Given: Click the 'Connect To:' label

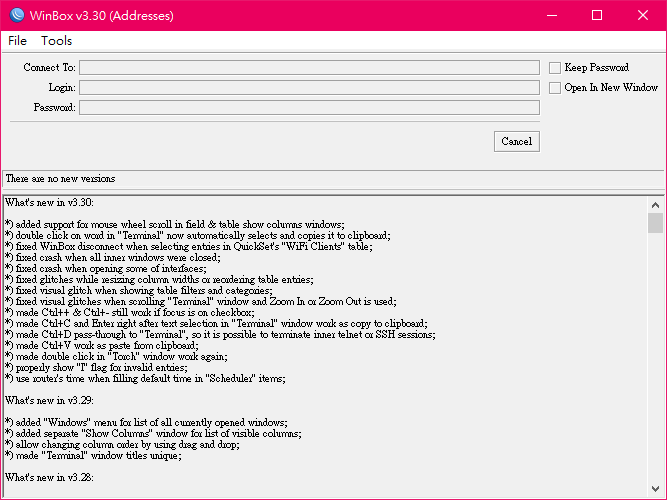Looking at the screenshot, I should click(x=49, y=68).
